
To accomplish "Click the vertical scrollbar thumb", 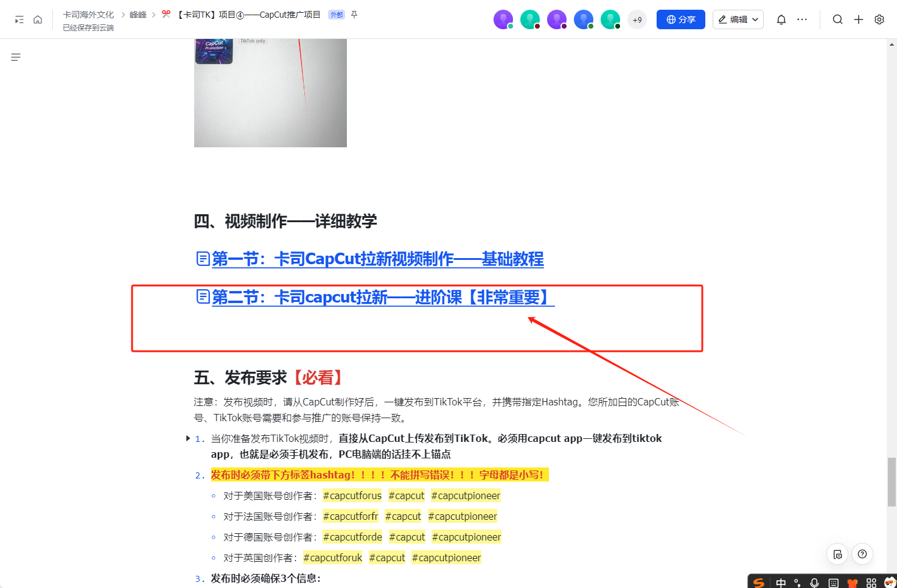I will (x=892, y=482).
